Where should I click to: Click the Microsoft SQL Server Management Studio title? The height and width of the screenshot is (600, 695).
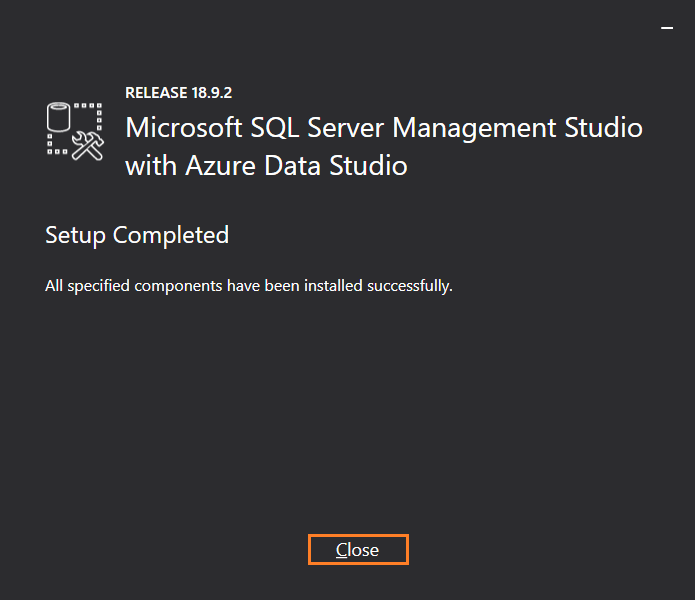(x=384, y=128)
